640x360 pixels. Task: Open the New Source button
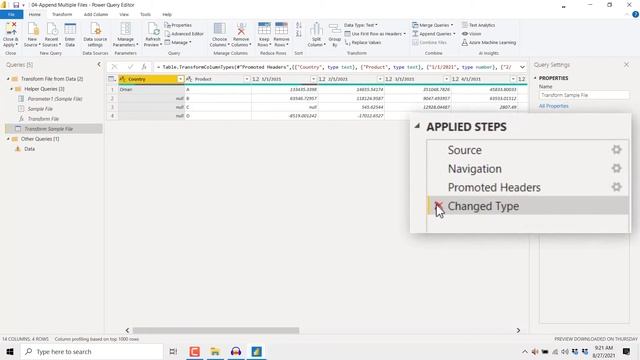tap(32, 34)
